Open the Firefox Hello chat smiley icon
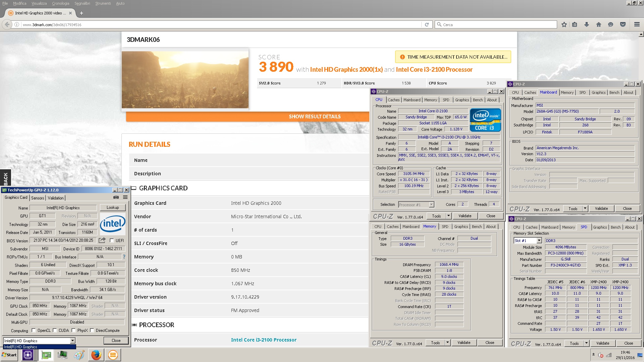 click(x=610, y=24)
